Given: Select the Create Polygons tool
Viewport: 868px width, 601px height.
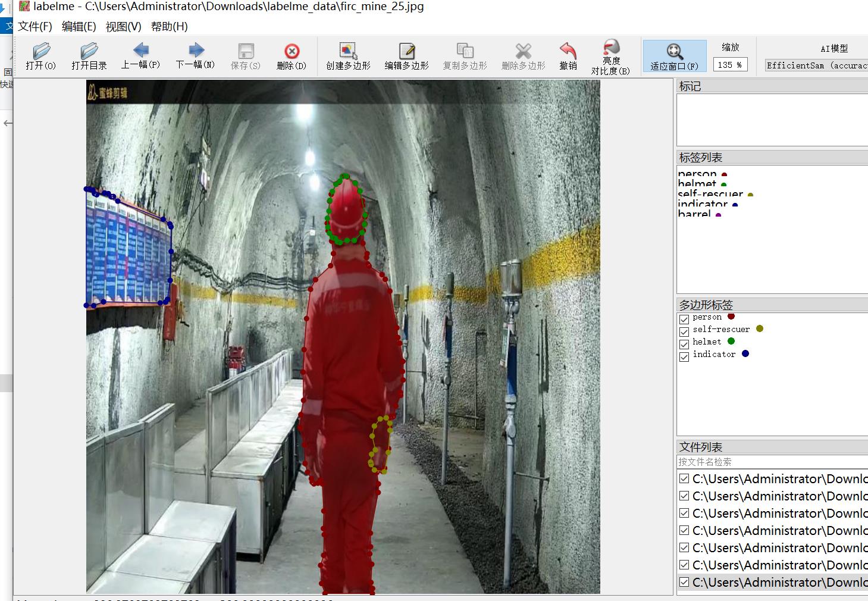Looking at the screenshot, I should tap(348, 56).
